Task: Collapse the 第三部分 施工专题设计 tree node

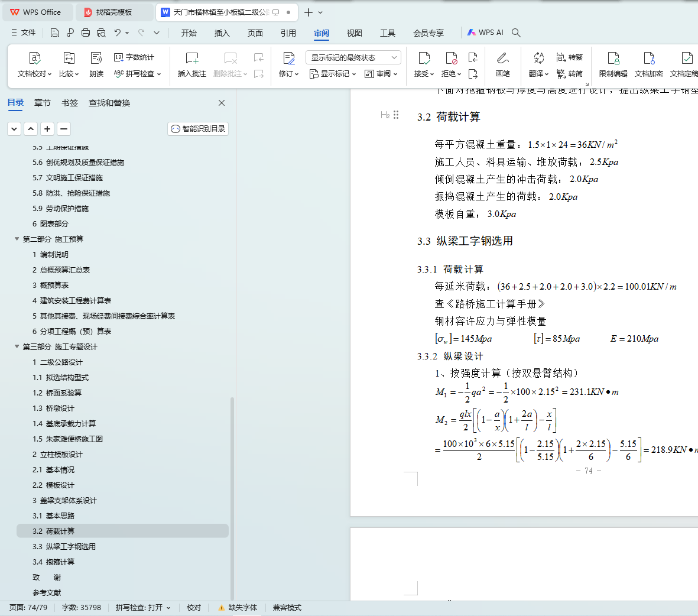Action: 17,346
